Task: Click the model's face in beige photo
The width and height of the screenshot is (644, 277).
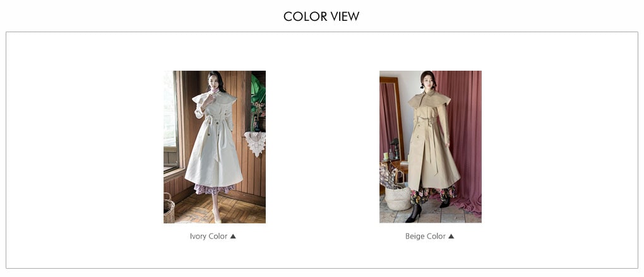Action: click(427, 80)
